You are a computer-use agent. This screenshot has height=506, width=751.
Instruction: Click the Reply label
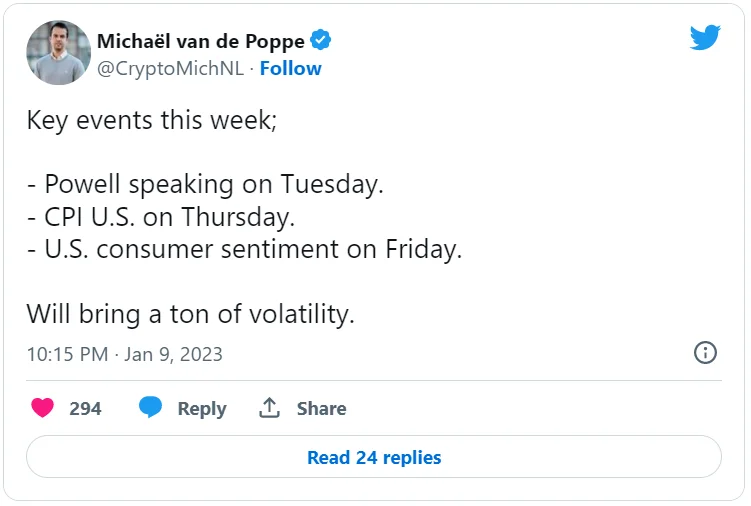pos(202,408)
